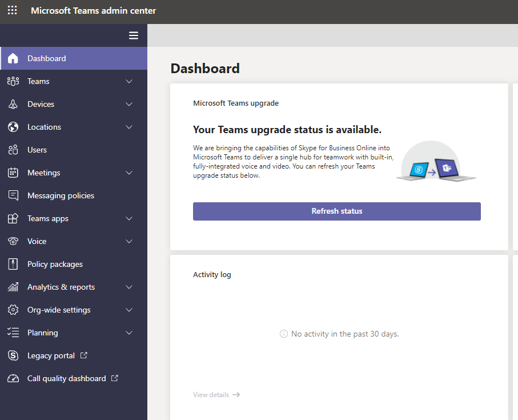The image size is (518, 420).
Task: Open Org-wide settings menu label
Action: coord(59,310)
